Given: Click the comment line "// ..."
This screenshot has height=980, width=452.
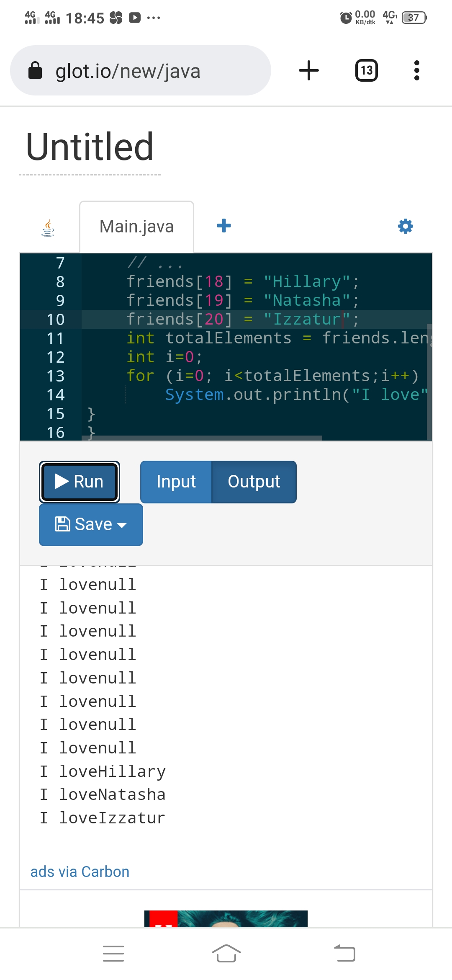Looking at the screenshot, I should [155, 263].
